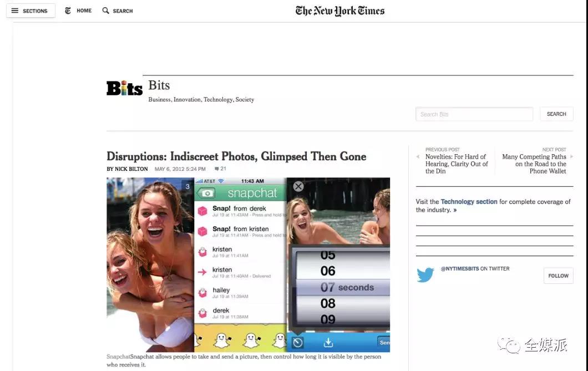Viewport: 588px width, 371px height.
Task: Click the next post right arrow
Action: click(571, 156)
